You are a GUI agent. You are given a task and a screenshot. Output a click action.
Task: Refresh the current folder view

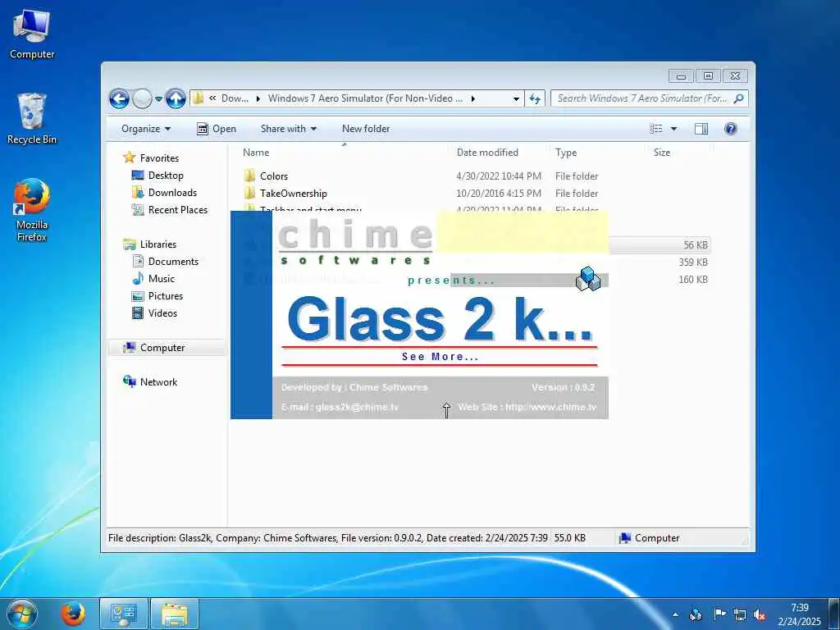coord(535,98)
